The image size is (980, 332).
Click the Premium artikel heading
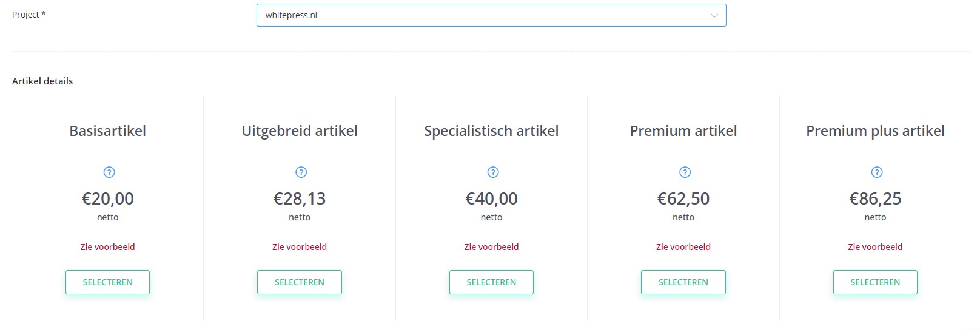click(x=683, y=131)
